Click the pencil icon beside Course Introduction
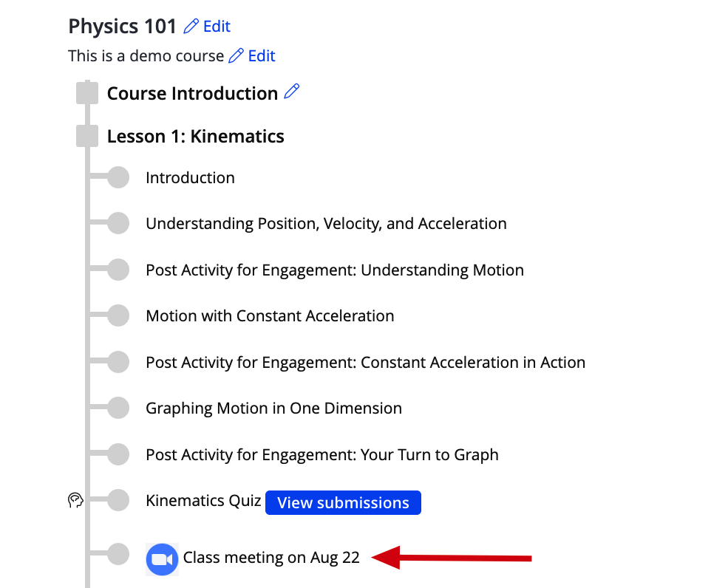This screenshot has width=711, height=588. 291,91
